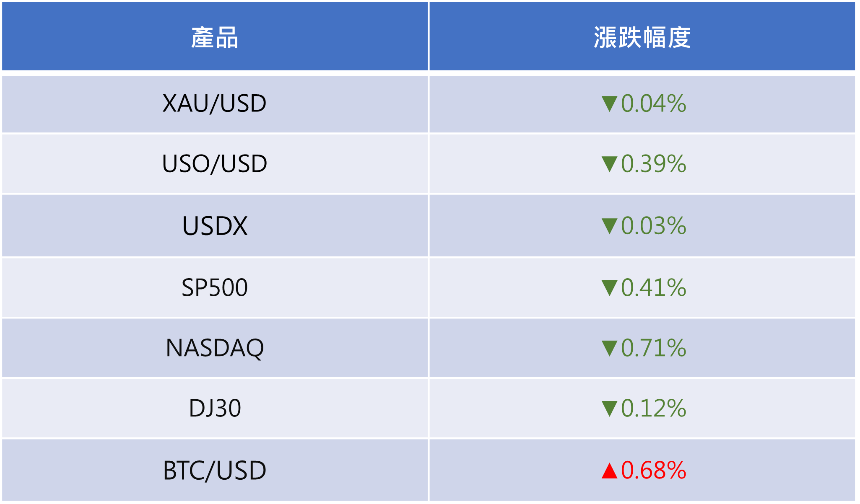Select the BTC/USD product cell

215,470
